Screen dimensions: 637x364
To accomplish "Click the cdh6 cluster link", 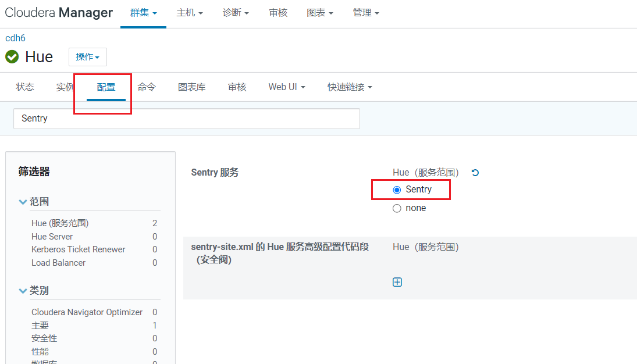I will [16, 38].
